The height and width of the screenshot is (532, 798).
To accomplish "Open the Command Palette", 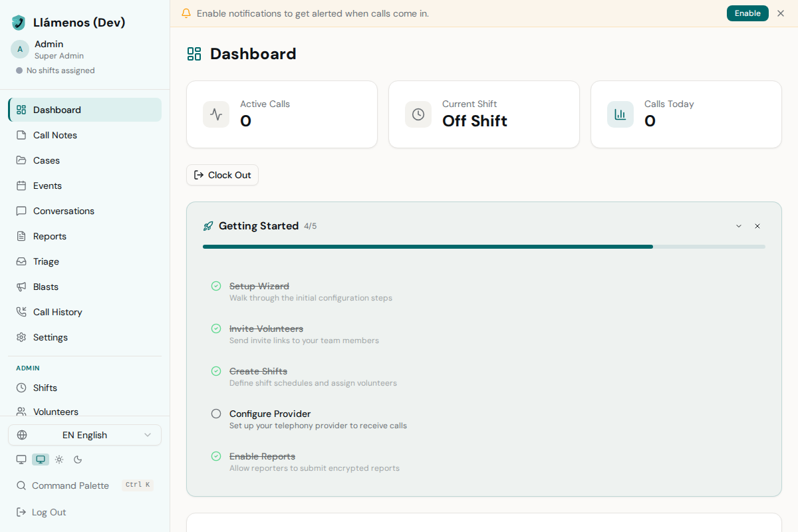I will point(84,485).
